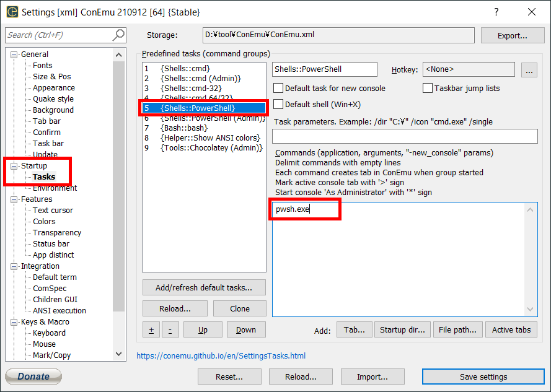This screenshot has width=551, height=392.
Task: Open Environment settings page
Action: coord(55,188)
